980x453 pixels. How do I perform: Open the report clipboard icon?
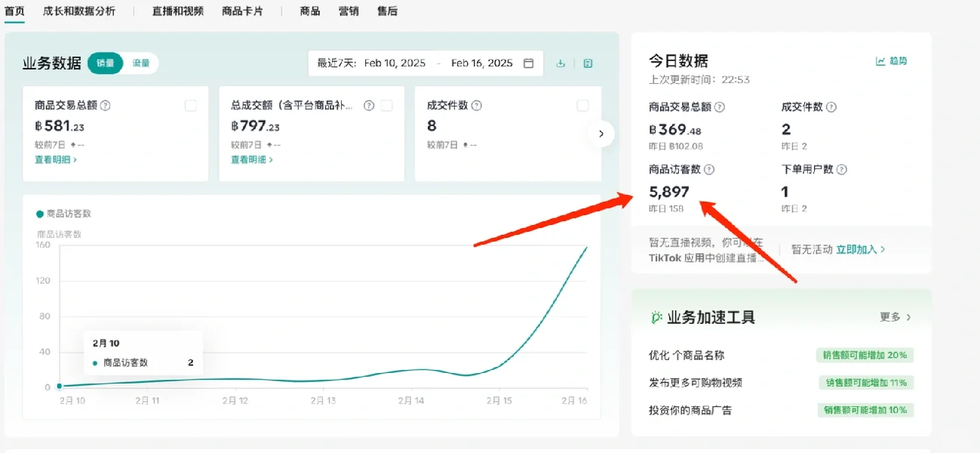[x=588, y=63]
